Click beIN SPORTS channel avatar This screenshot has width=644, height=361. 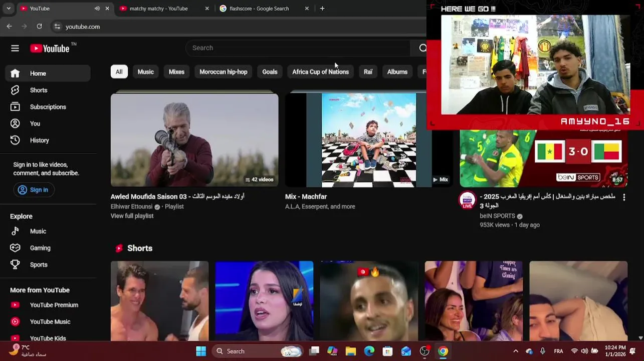[467, 200]
